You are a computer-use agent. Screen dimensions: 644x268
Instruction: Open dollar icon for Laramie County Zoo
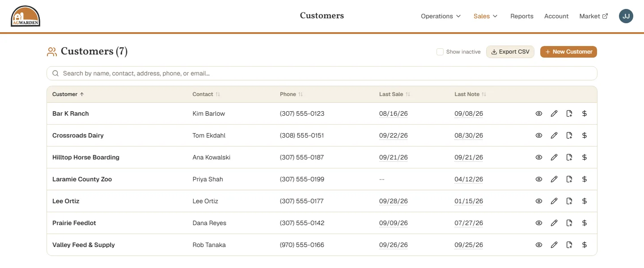(585, 179)
